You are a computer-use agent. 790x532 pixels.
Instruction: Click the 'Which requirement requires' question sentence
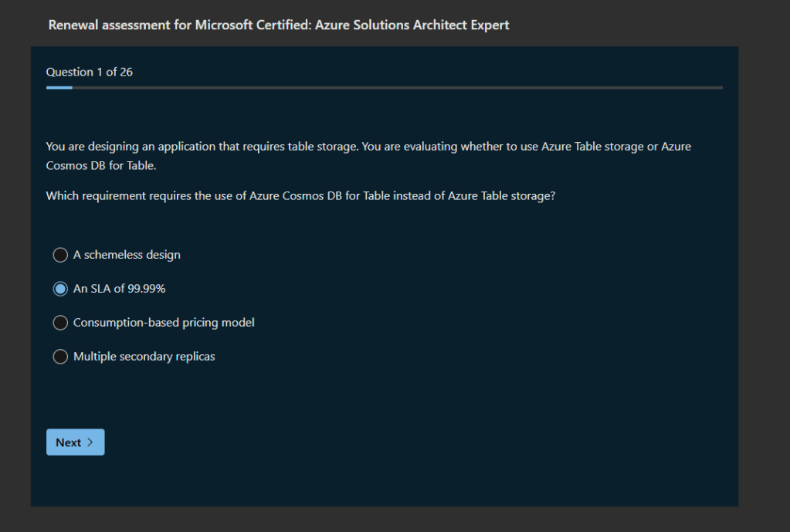(300, 196)
